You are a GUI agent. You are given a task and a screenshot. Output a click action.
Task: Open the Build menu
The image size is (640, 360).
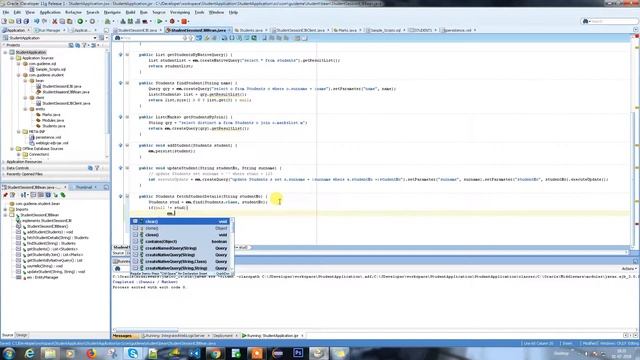tap(130, 12)
